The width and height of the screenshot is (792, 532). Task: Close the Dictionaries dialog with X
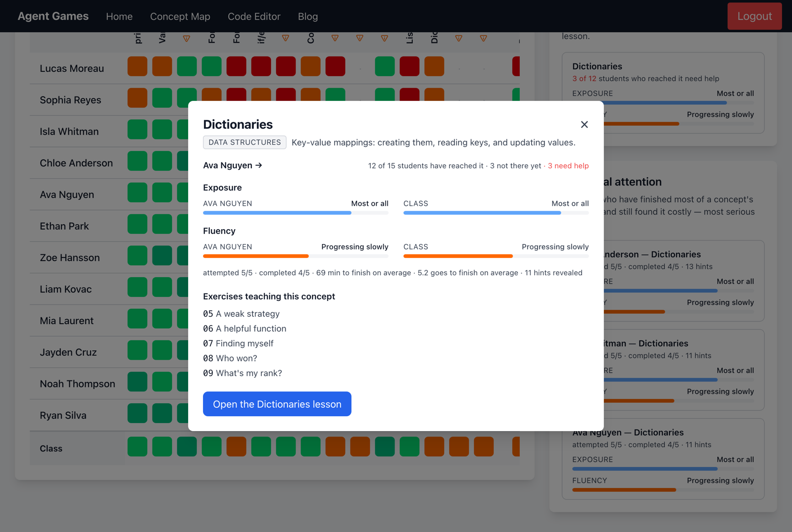click(584, 124)
